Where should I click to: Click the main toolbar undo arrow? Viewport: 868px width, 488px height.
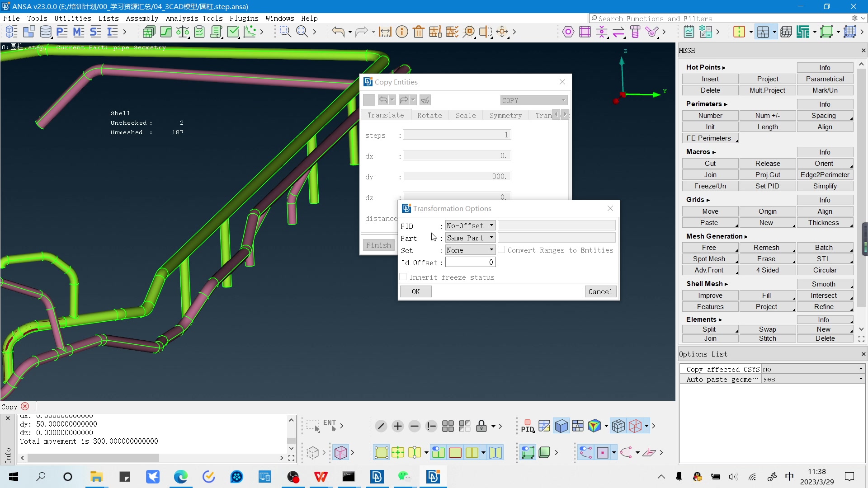(338, 32)
